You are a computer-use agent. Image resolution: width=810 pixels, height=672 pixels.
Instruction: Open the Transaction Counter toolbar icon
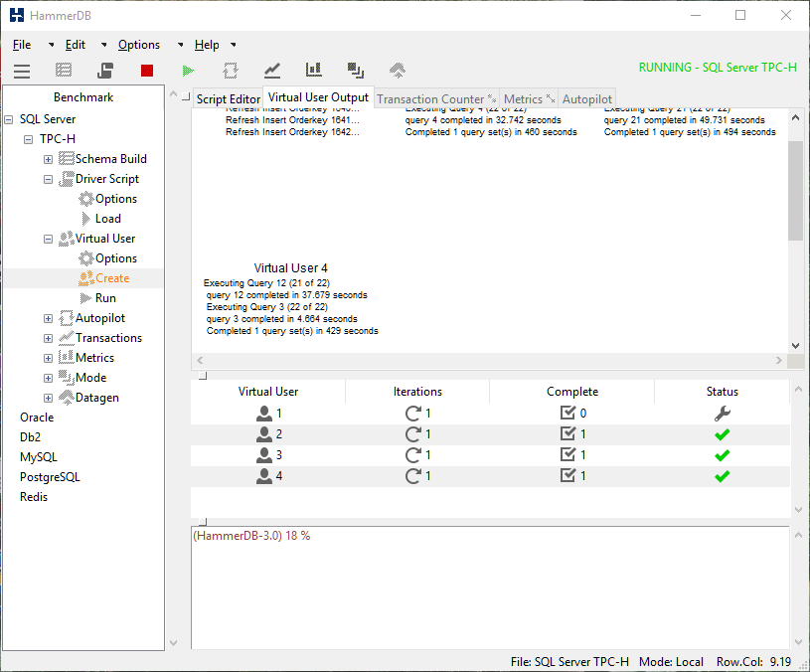point(271,71)
